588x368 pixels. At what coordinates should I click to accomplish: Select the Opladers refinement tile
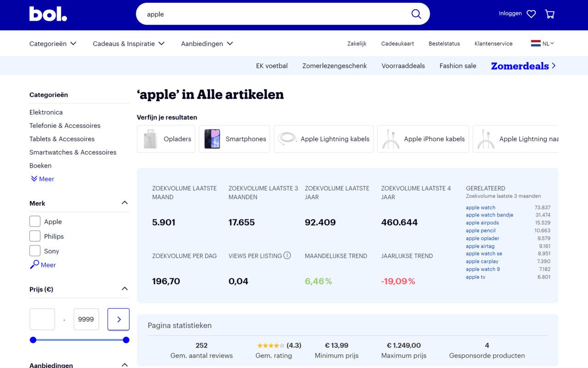pos(166,138)
